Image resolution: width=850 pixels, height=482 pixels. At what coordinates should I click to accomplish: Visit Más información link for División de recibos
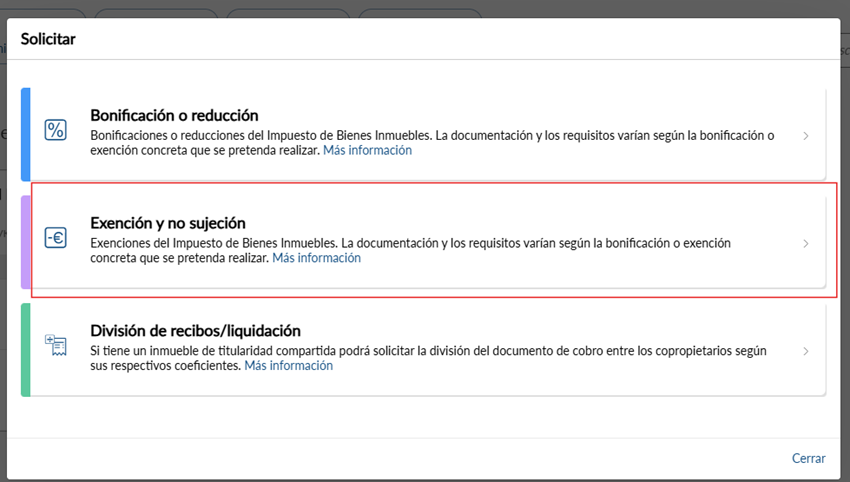click(x=288, y=366)
